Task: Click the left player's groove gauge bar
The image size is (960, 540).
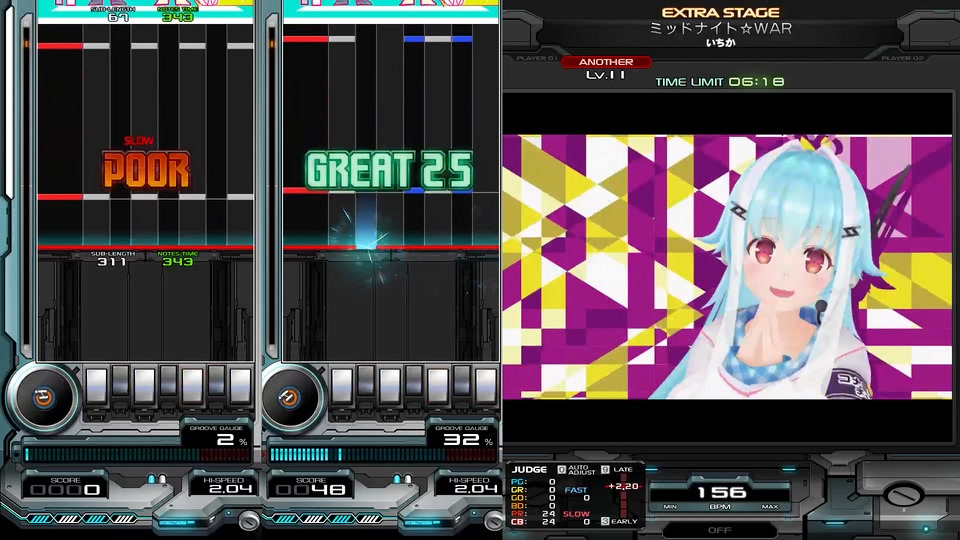Action: click(x=138, y=454)
